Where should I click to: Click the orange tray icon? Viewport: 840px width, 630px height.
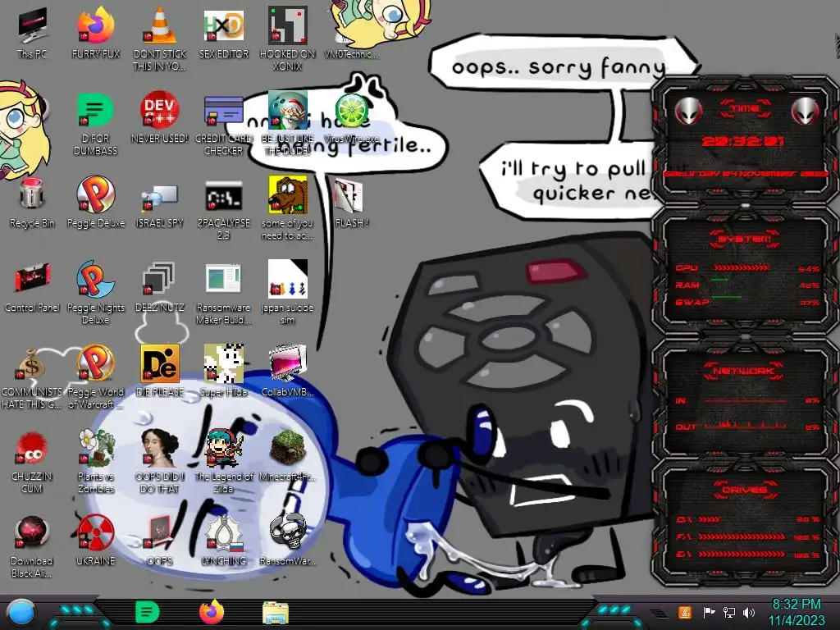(x=684, y=612)
